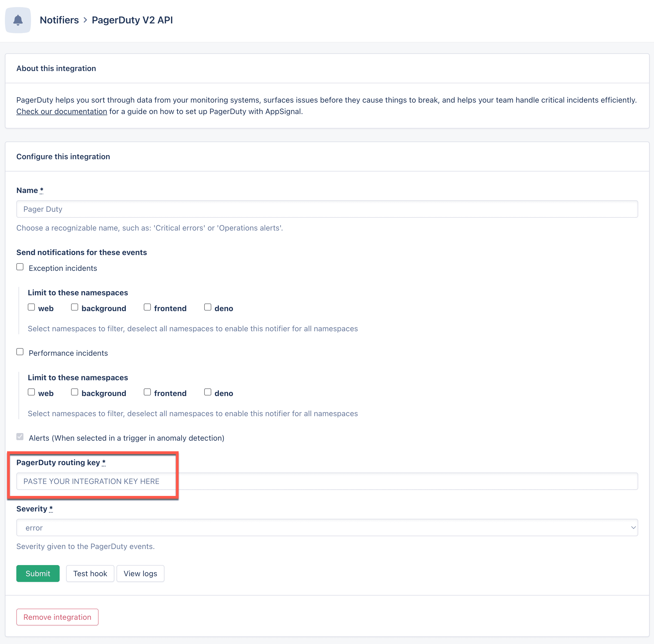This screenshot has height=644, width=654.
Task: Check web namespace under Performance incidents
Action: pos(32,392)
